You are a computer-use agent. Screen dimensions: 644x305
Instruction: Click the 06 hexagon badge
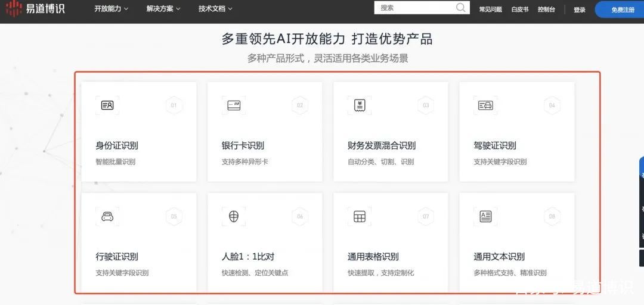[300, 216]
